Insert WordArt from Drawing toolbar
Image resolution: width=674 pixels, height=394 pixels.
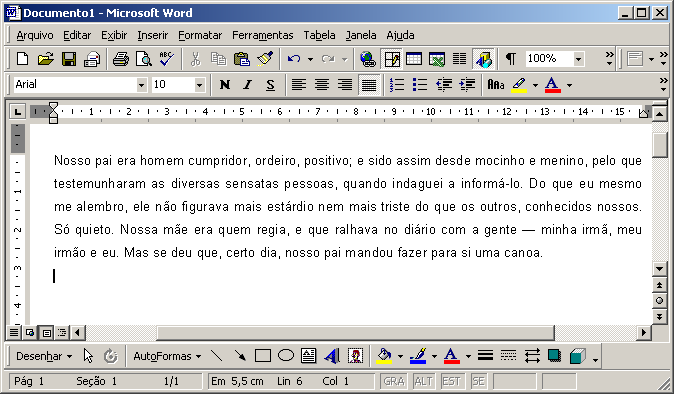click(x=332, y=356)
